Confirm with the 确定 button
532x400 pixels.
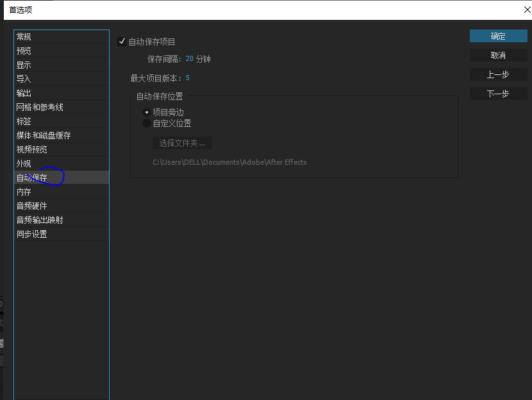[x=499, y=37]
